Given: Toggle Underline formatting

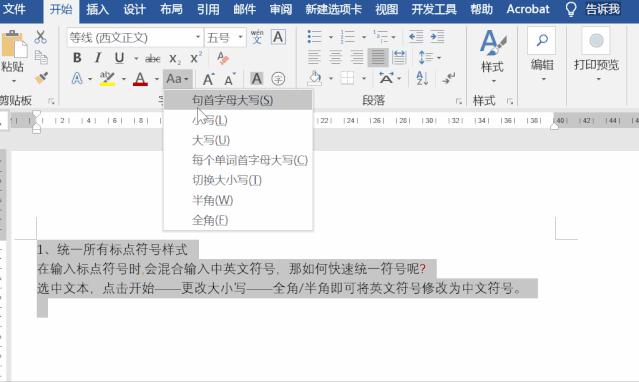Looking at the screenshot, I should (119, 58).
